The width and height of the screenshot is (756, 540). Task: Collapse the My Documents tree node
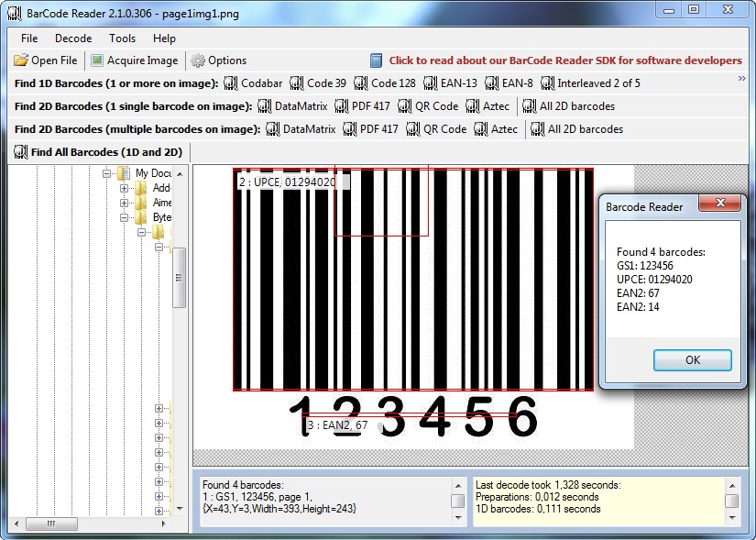click(x=106, y=173)
